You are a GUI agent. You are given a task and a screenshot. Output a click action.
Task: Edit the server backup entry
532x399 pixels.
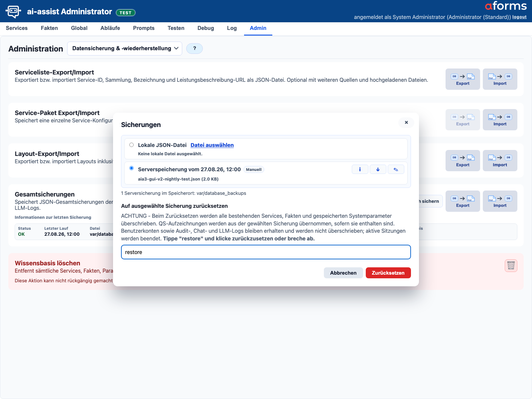tap(396, 169)
